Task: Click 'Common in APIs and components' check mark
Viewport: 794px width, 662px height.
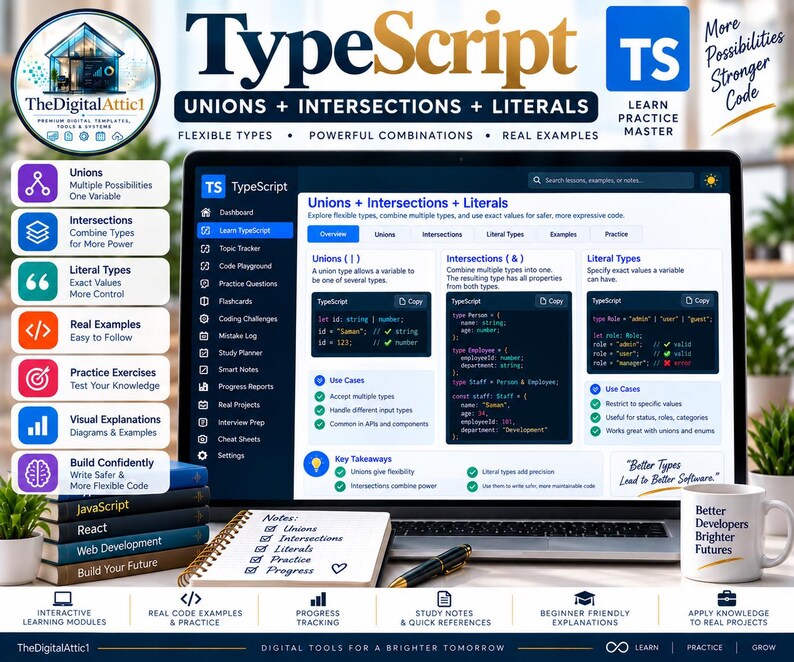Action: coord(320,424)
